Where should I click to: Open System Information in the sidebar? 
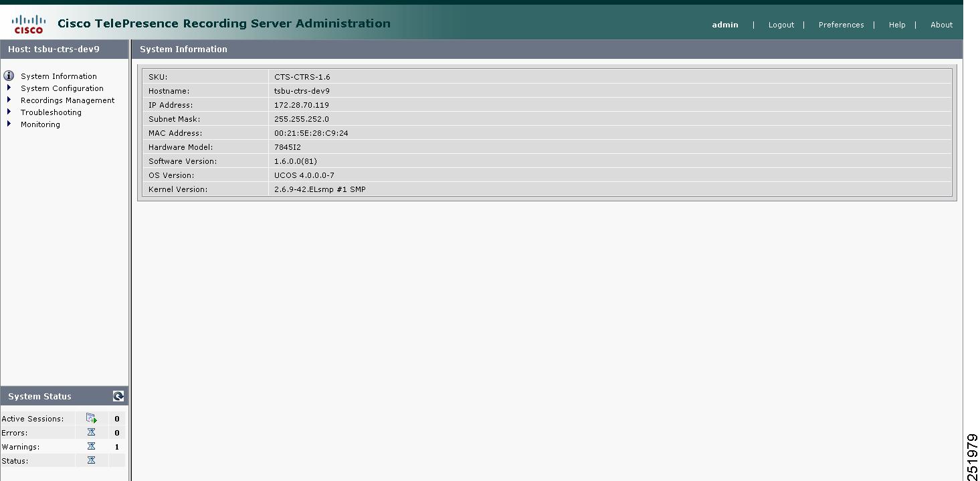pos(59,76)
